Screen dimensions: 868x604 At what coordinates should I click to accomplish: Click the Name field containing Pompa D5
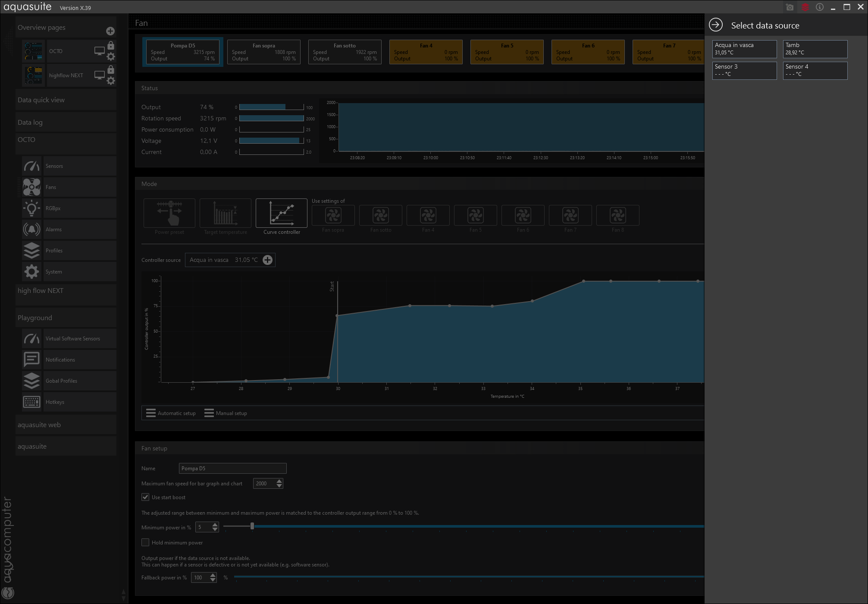coord(233,469)
